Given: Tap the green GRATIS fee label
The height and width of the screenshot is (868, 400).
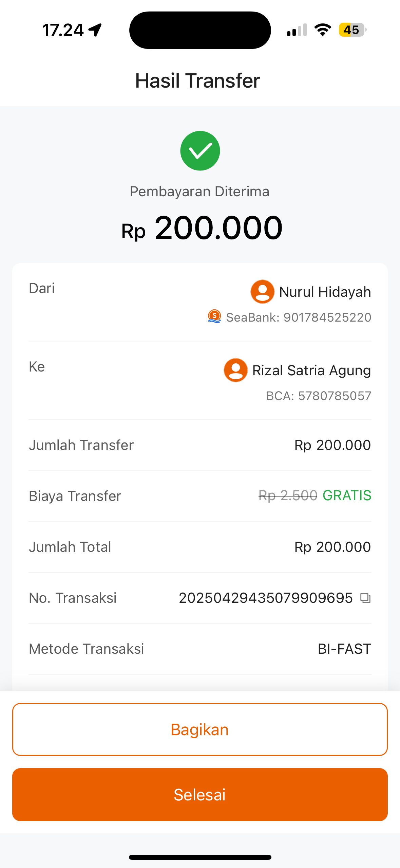Looking at the screenshot, I should point(347,495).
